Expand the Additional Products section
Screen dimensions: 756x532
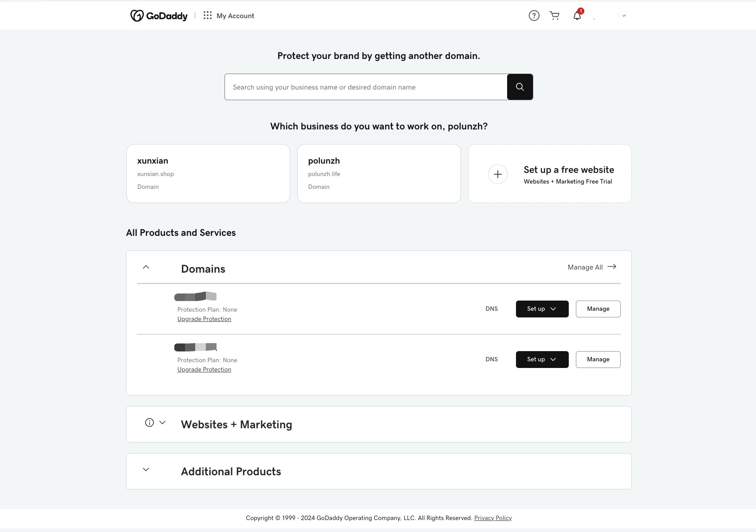tap(146, 469)
